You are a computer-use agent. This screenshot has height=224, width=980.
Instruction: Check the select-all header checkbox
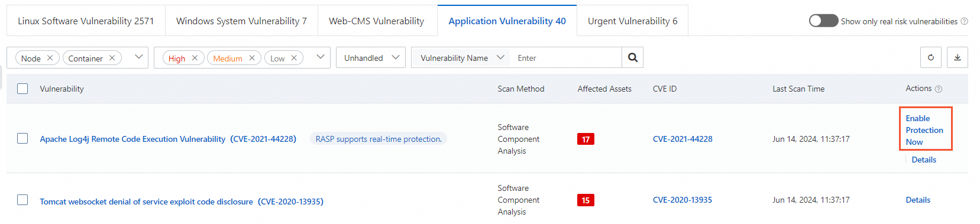[22, 89]
